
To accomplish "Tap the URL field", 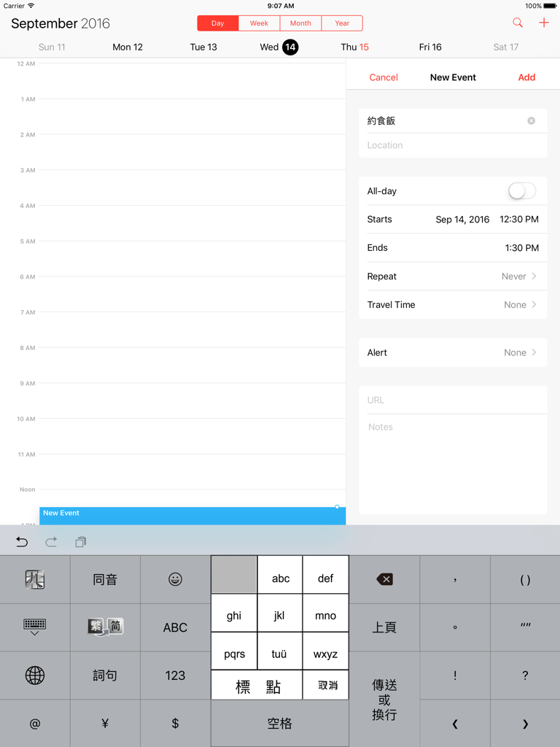I will 453,400.
